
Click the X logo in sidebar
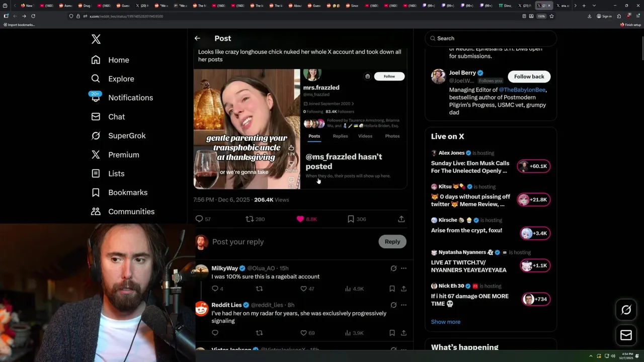(x=96, y=39)
